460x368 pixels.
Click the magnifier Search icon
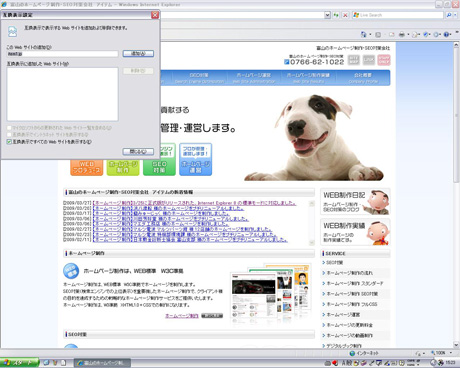[449, 15]
